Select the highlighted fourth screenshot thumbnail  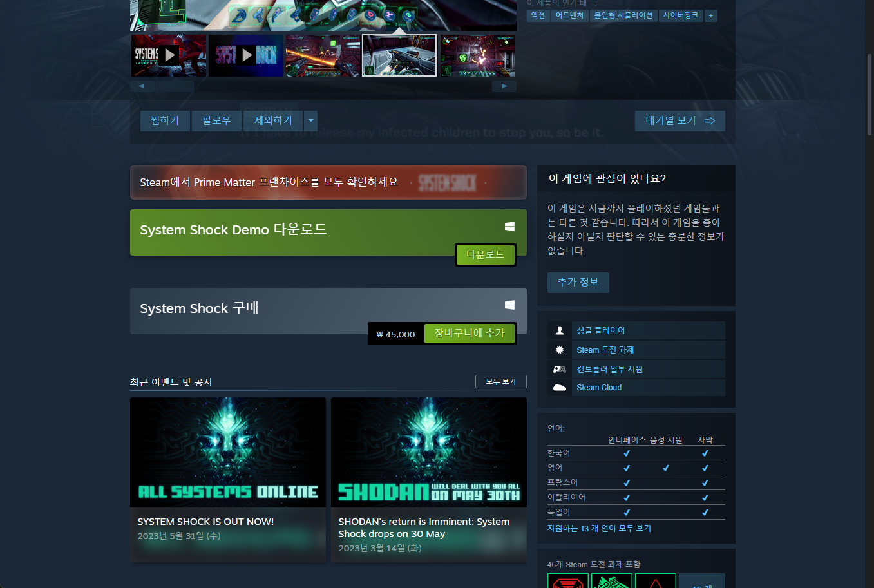tap(399, 55)
